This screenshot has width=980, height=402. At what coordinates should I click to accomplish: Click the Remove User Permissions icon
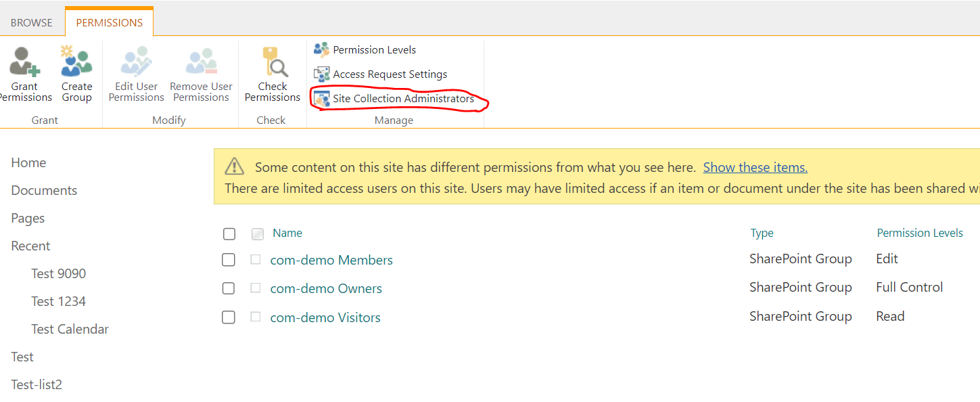click(202, 62)
